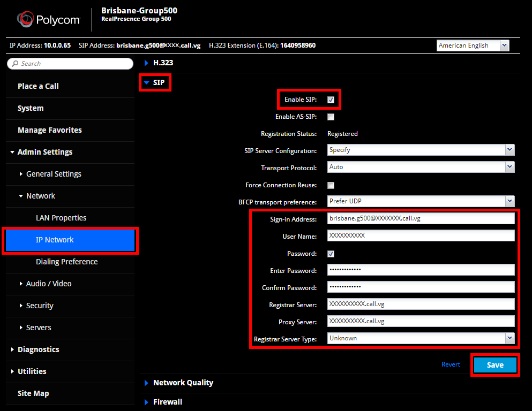Click the H.323 extension number 1640958960
This screenshot has height=411, width=532.
coord(297,45)
